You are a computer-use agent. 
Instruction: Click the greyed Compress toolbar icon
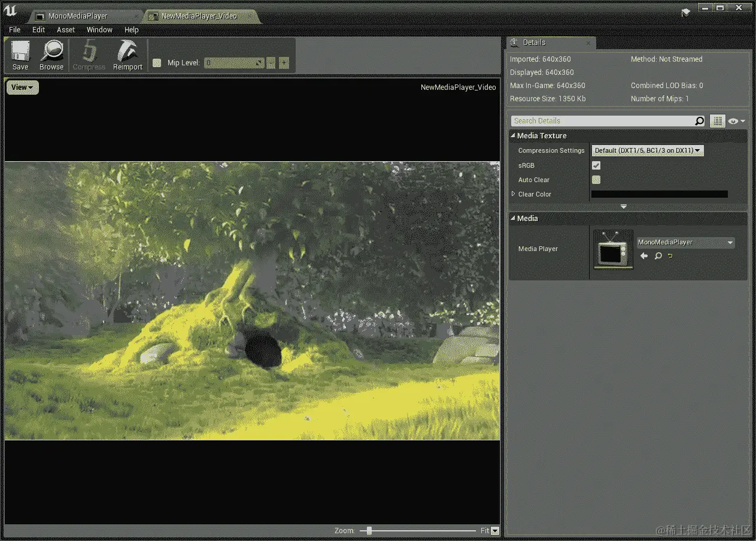(89, 52)
